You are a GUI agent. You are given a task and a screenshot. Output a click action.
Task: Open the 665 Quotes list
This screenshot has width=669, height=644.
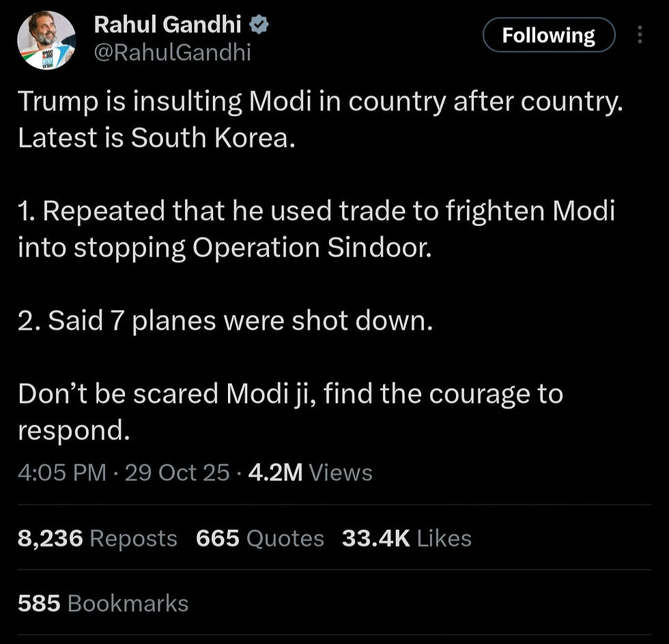pos(259,538)
